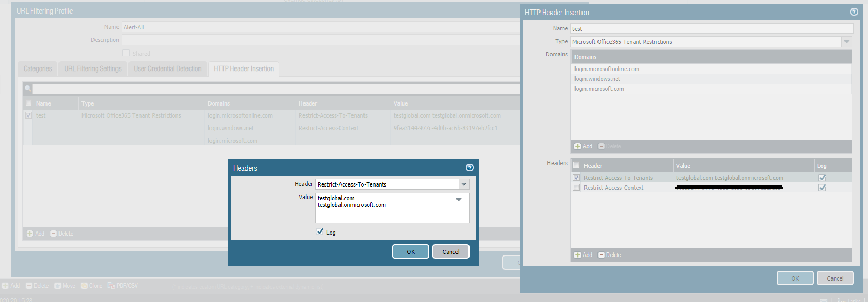
Task: Export PDF/CSV from bottom toolbar
Action: 123,286
